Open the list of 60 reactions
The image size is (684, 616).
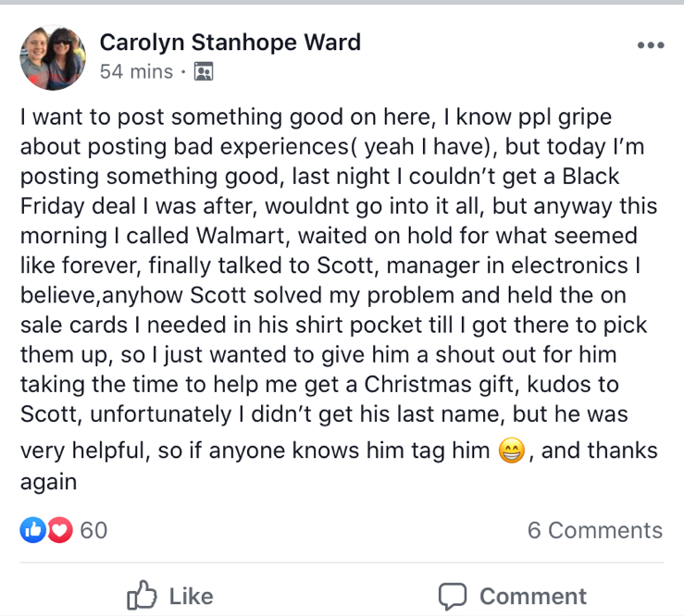point(93,530)
